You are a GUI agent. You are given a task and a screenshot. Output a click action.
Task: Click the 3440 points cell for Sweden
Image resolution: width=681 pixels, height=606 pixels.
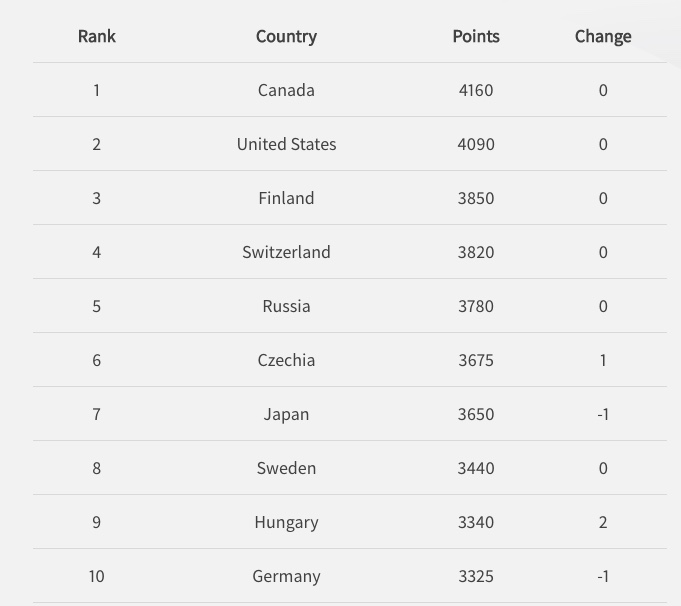pyautogui.click(x=476, y=468)
